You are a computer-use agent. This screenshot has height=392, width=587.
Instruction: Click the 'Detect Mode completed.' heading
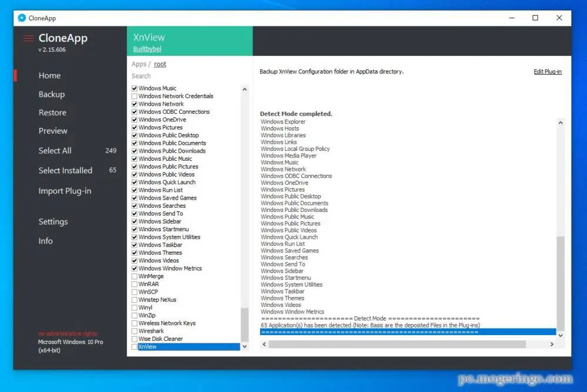click(x=296, y=114)
